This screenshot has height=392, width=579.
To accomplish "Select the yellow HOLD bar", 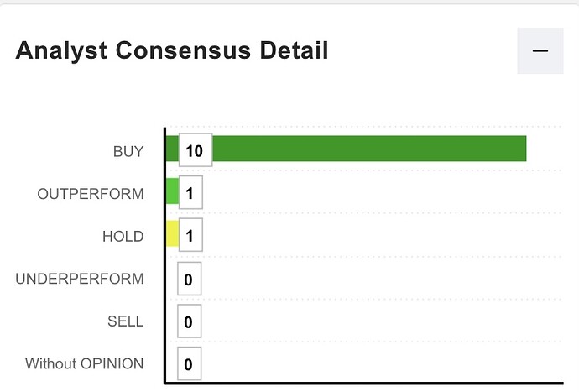I will [x=173, y=234].
